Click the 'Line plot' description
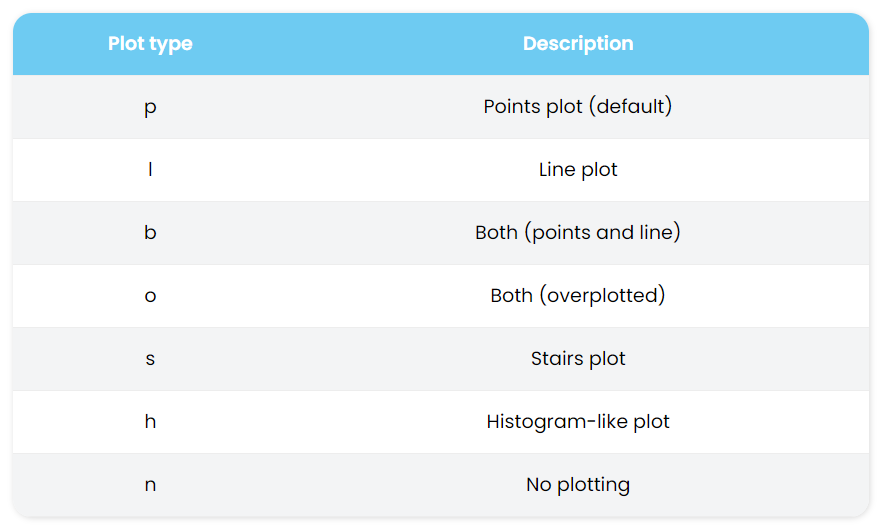Screen dimensions: 885x527 578,170
